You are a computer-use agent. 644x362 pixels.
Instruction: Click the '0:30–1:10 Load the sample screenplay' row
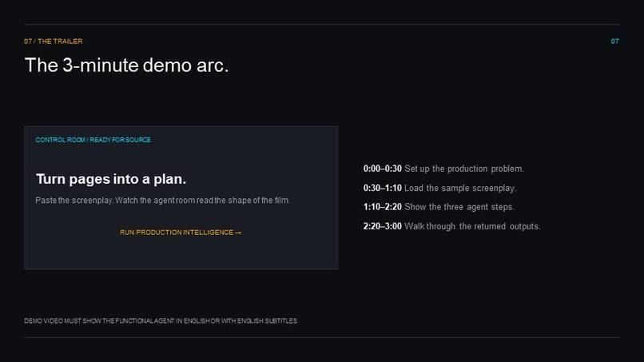coord(440,188)
